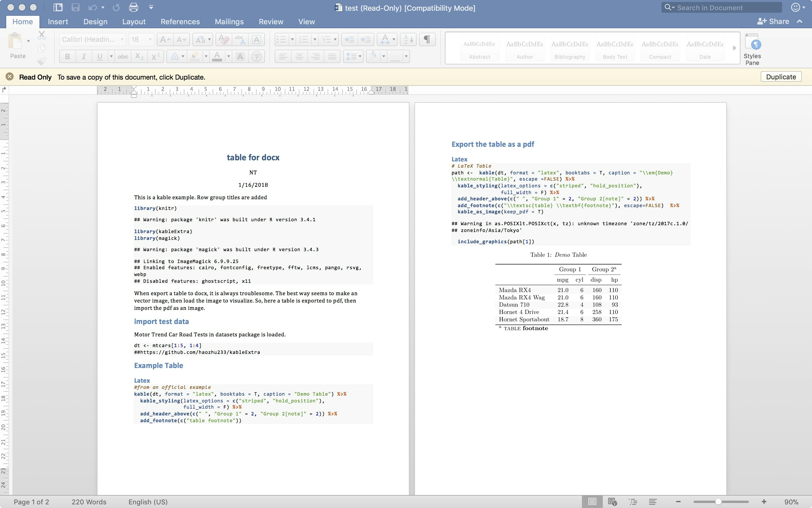The height and width of the screenshot is (508, 812).
Task: Click the Sort A-Z icon
Action: [x=408, y=40]
